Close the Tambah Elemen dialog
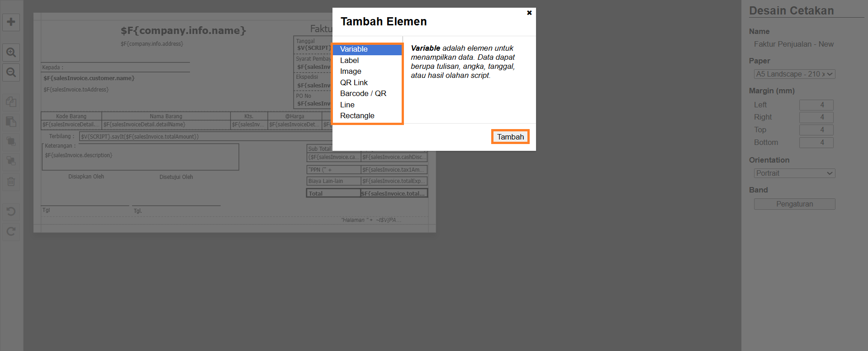Viewport: 868px width, 351px height. [529, 13]
